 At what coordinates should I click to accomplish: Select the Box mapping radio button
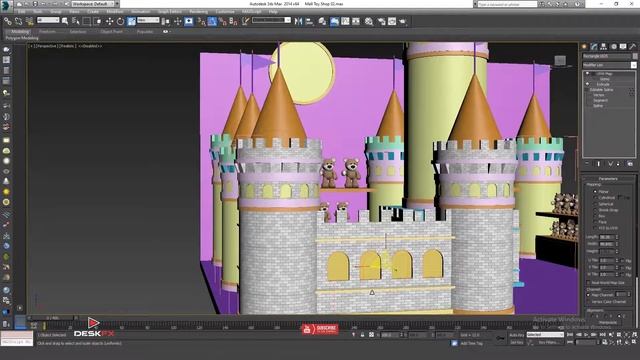595,216
